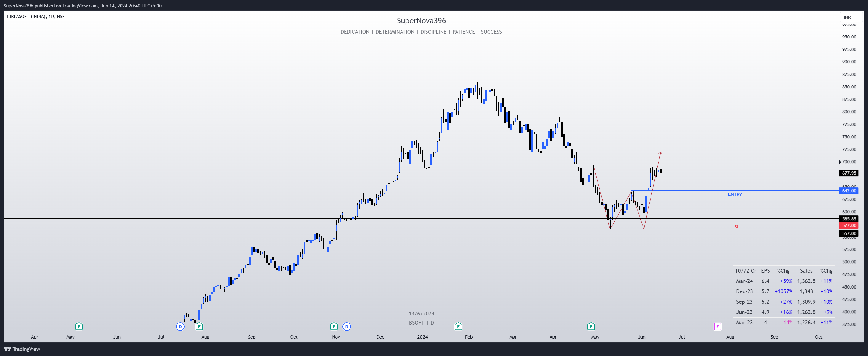Click the 1,226.4 sales value
The height and width of the screenshot is (356, 868).
pyautogui.click(x=806, y=323)
